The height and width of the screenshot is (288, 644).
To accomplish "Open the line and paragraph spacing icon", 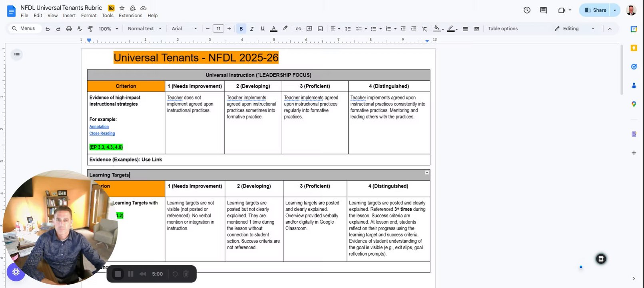I will (347, 29).
